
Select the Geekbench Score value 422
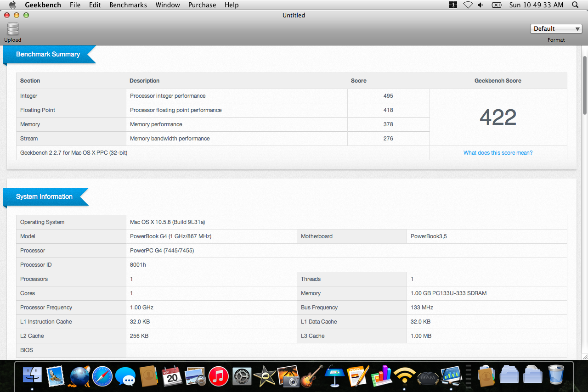tap(498, 118)
